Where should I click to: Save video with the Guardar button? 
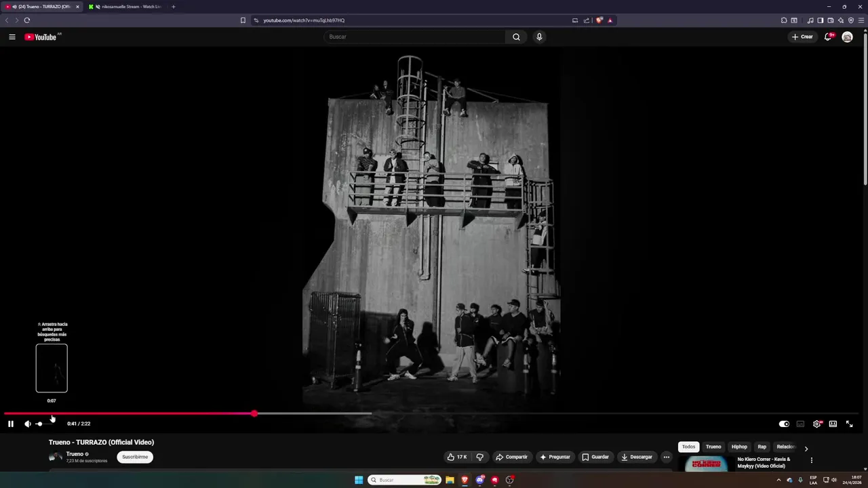pyautogui.click(x=595, y=457)
